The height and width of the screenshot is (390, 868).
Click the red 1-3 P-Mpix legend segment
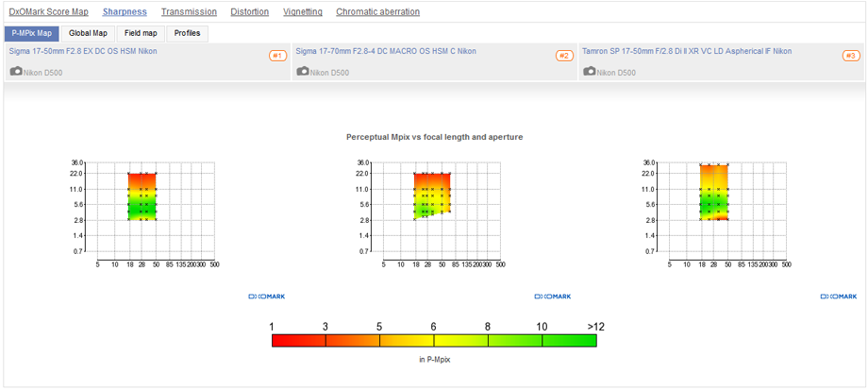click(x=299, y=341)
